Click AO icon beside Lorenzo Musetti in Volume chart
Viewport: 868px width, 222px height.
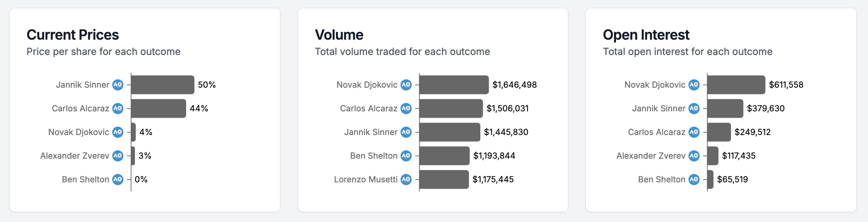pyautogui.click(x=406, y=179)
